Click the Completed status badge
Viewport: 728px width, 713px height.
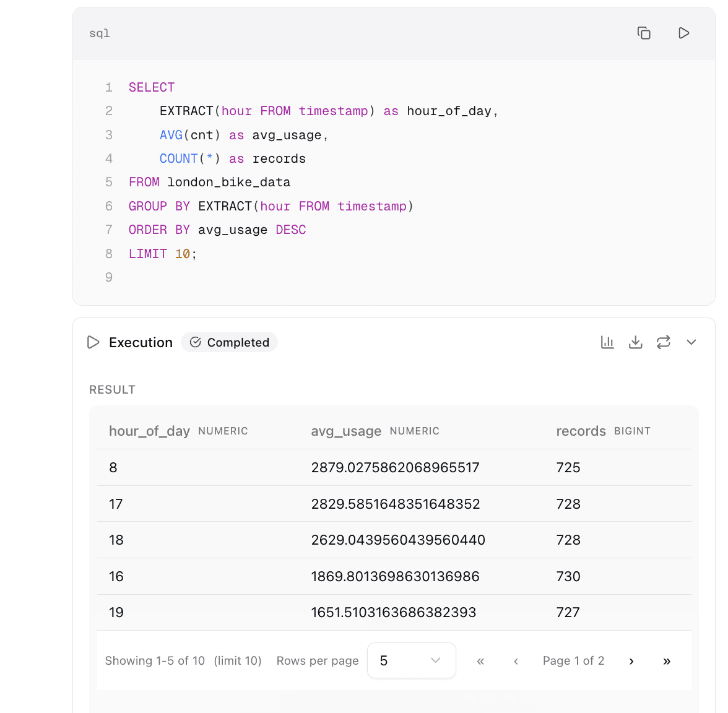pos(229,342)
